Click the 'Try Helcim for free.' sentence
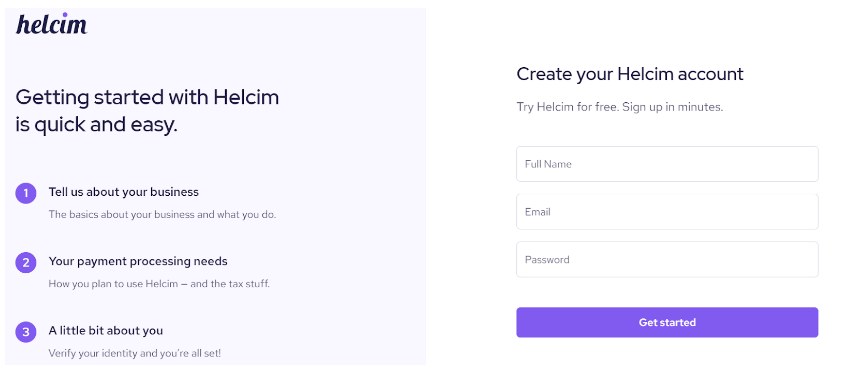Image resolution: width=852 pixels, height=370 pixels. click(567, 107)
